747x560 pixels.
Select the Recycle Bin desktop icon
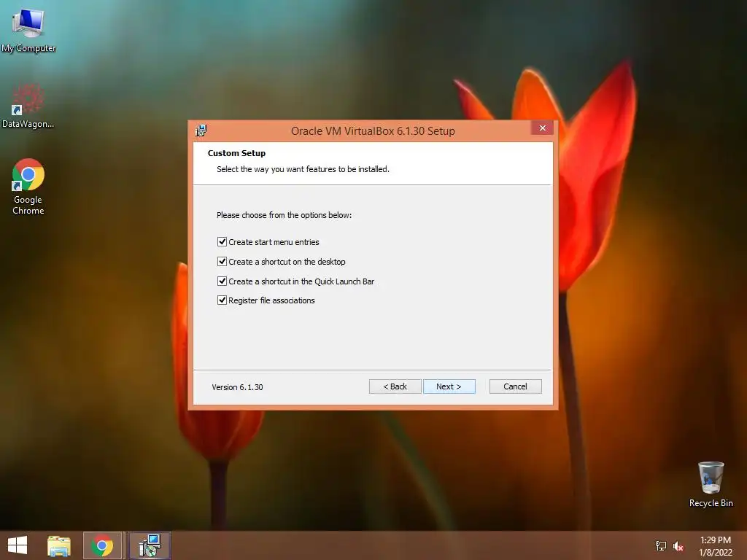[711, 484]
